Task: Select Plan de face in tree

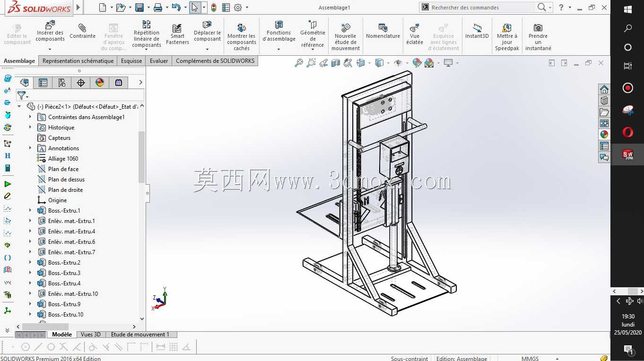Action: point(63,169)
